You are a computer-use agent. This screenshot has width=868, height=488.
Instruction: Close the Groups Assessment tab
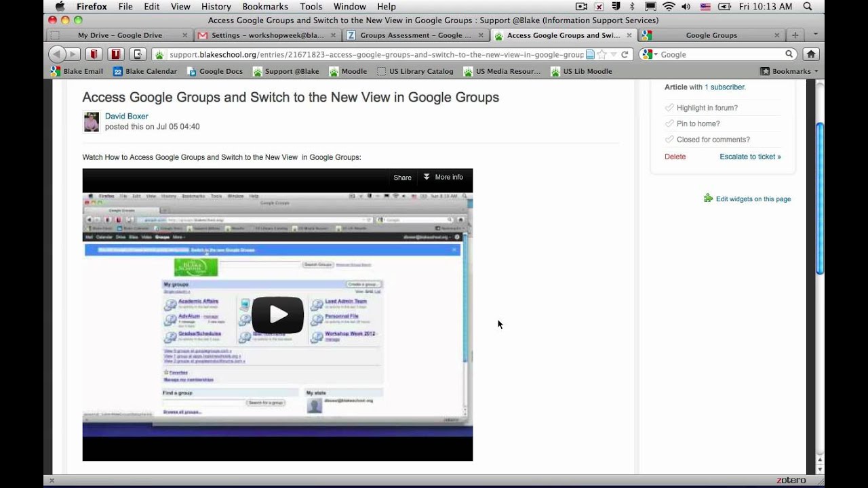point(481,35)
